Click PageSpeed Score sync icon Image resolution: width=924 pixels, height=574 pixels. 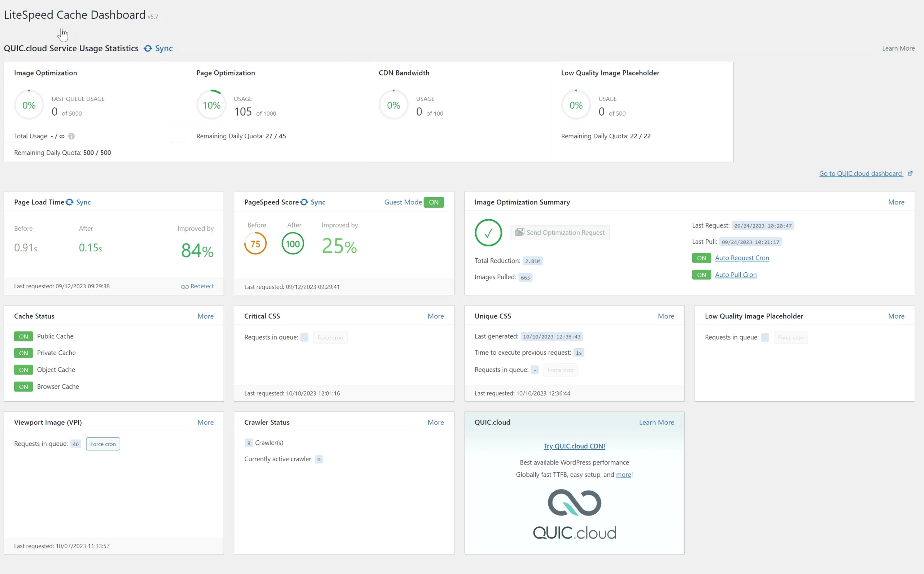click(304, 202)
